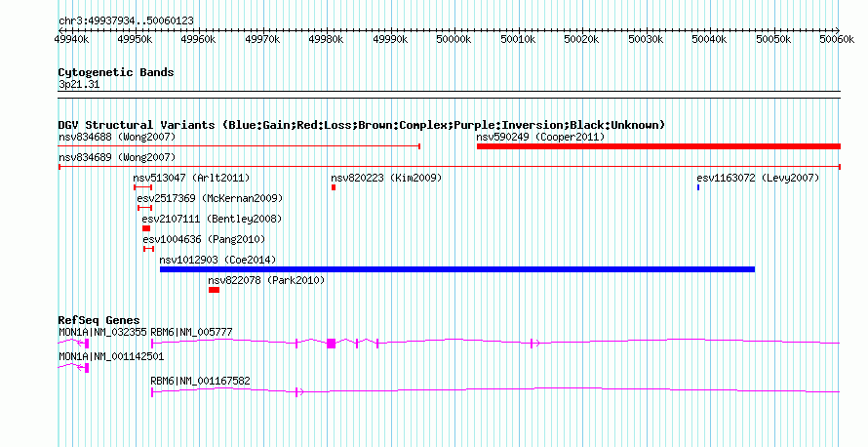868x447 pixels.
Task: Open the esv2107111 (Bentley2008) label
Action: [212, 219]
